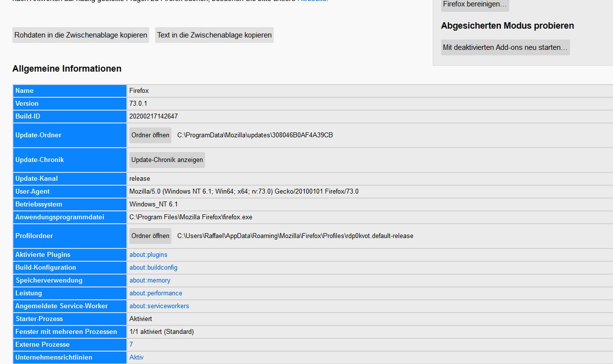This screenshot has height=364, width=613.
Task: Click the Name value 'Firefox'
Action: click(x=139, y=90)
